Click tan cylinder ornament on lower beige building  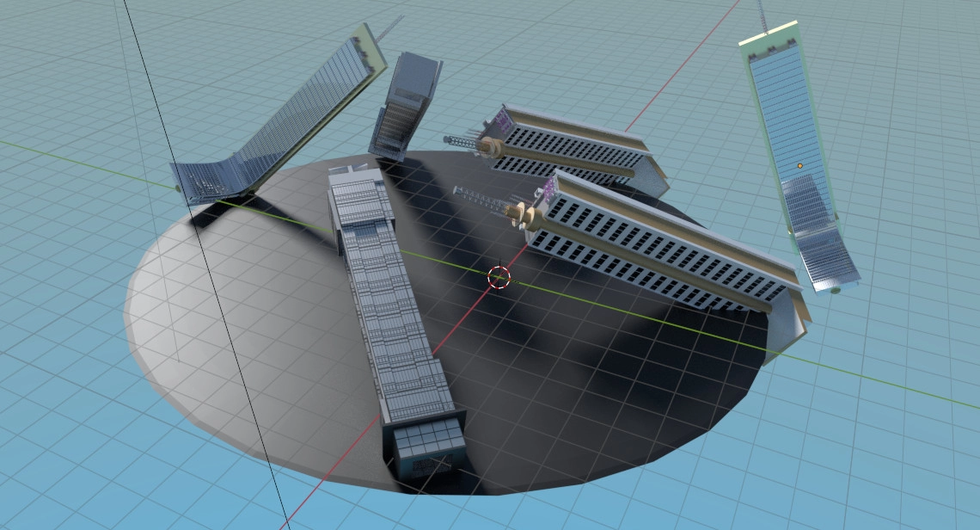click(522, 214)
